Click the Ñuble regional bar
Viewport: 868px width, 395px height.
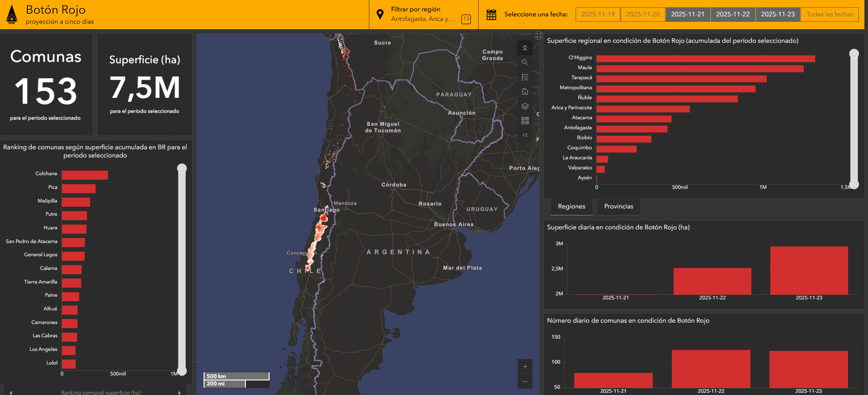click(667, 99)
